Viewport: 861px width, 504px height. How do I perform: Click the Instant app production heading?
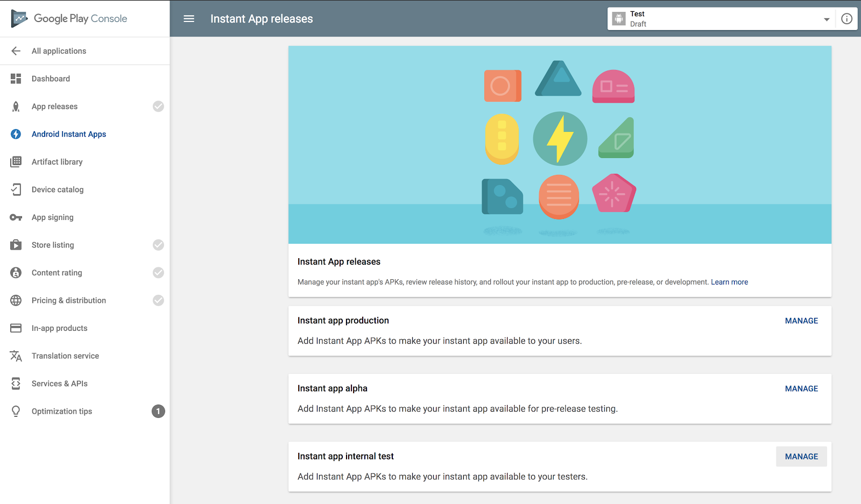point(343,321)
